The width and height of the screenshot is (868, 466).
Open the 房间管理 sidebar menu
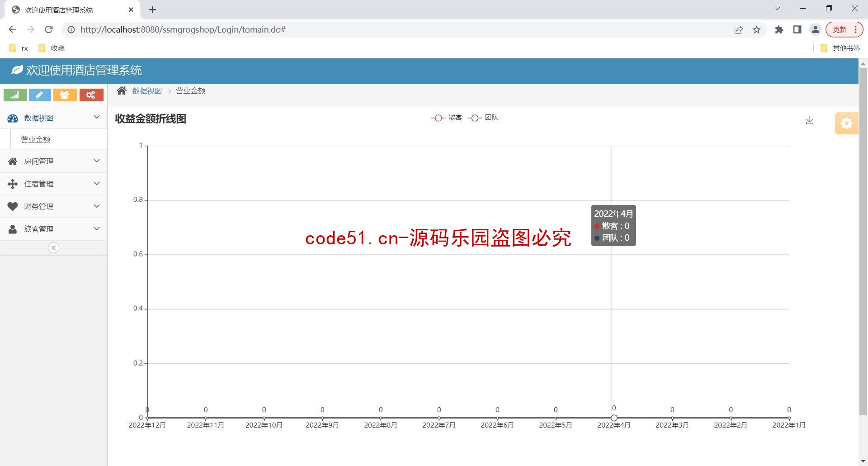pyautogui.click(x=53, y=161)
